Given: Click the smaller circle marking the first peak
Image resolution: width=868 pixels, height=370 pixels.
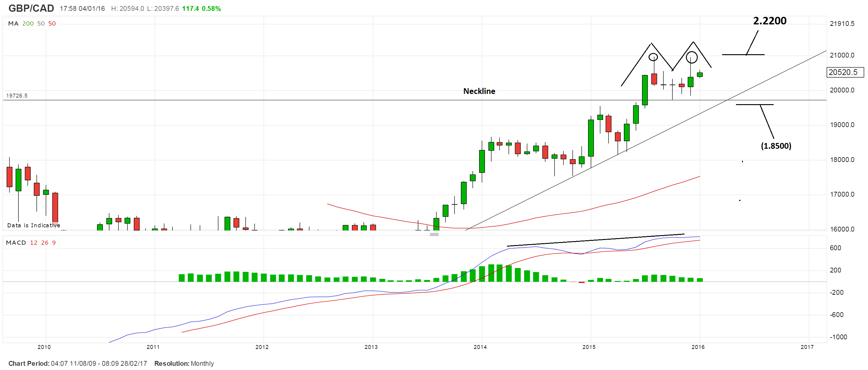Looking at the screenshot, I should point(653,57).
